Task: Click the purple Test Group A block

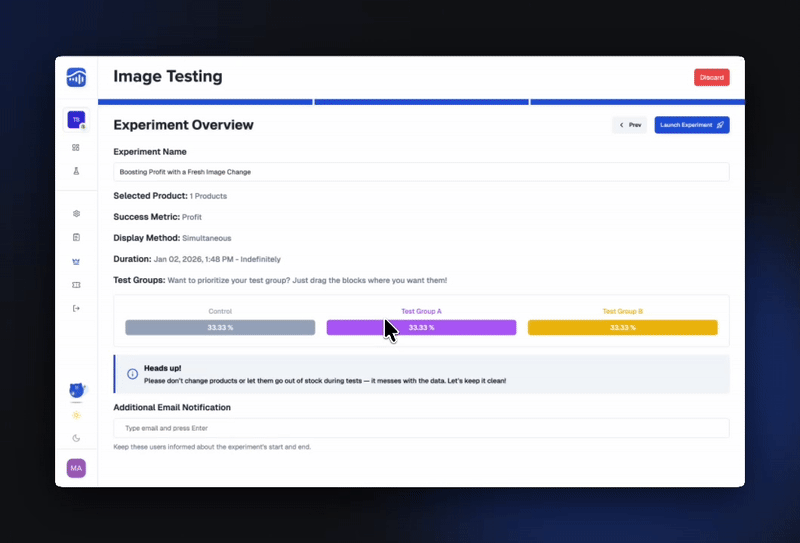Action: (421, 327)
